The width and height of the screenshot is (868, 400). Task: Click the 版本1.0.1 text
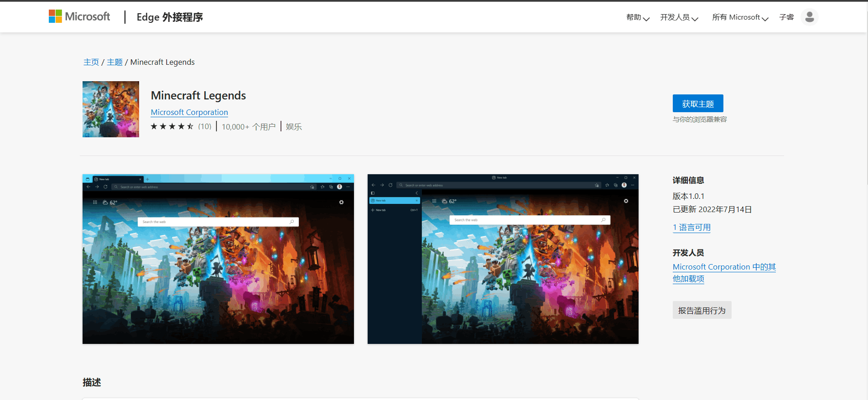click(688, 196)
